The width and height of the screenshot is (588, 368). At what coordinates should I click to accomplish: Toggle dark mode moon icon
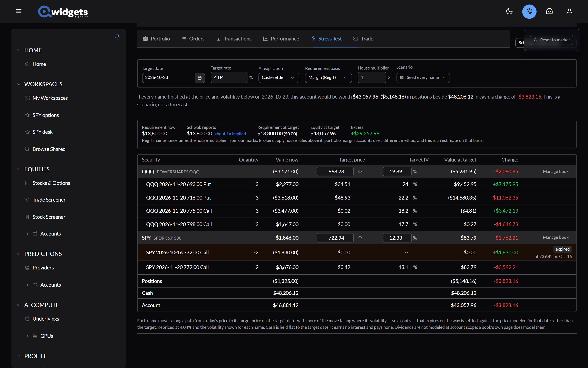click(x=509, y=11)
